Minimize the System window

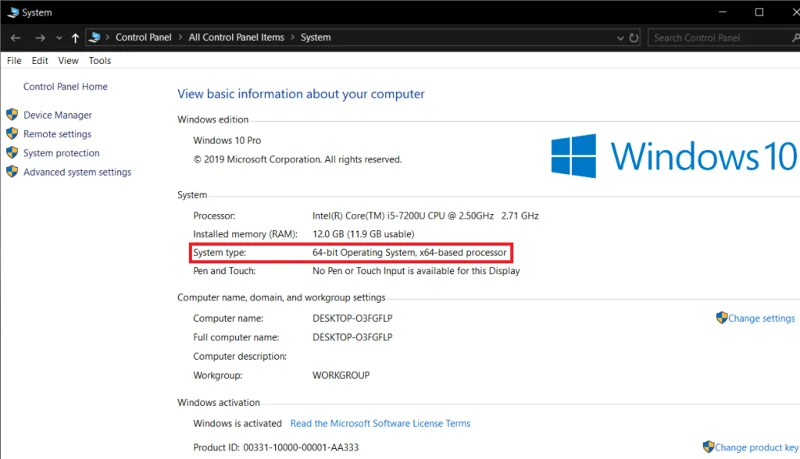click(x=722, y=12)
